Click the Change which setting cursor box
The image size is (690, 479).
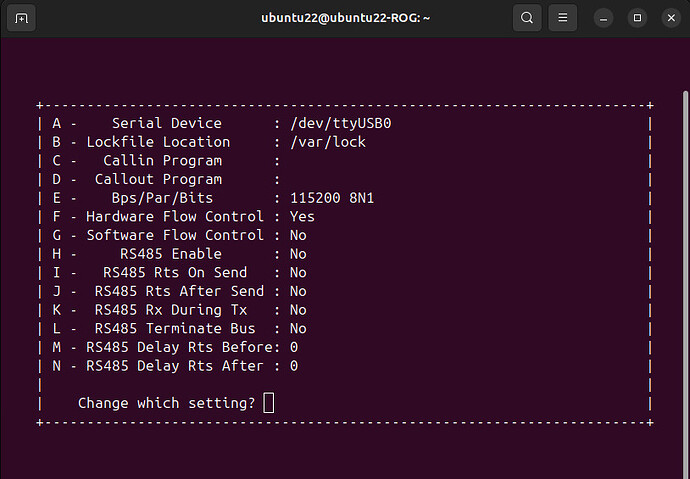[x=268, y=403]
